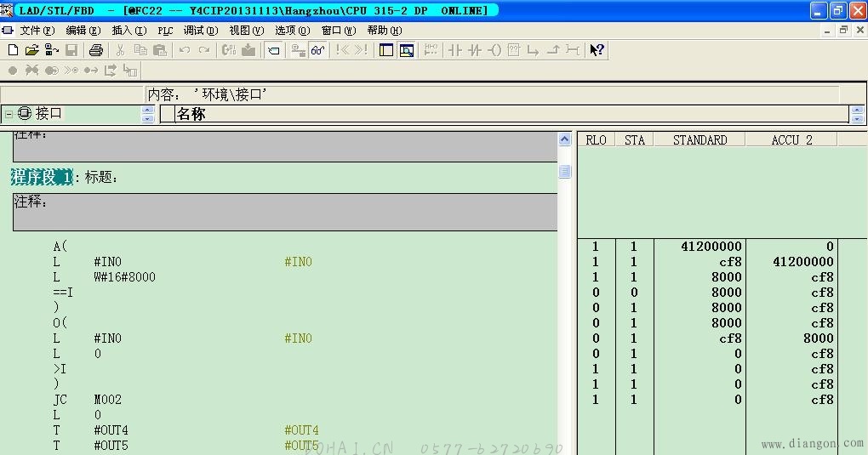
Task: Select the 接口 tree item
Action: coord(49,113)
